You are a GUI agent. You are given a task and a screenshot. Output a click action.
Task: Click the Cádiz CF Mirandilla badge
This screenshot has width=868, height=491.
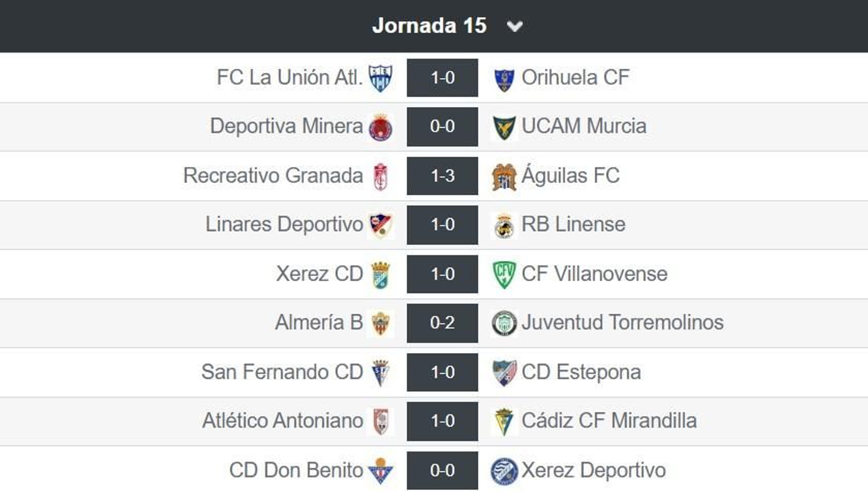(505, 420)
